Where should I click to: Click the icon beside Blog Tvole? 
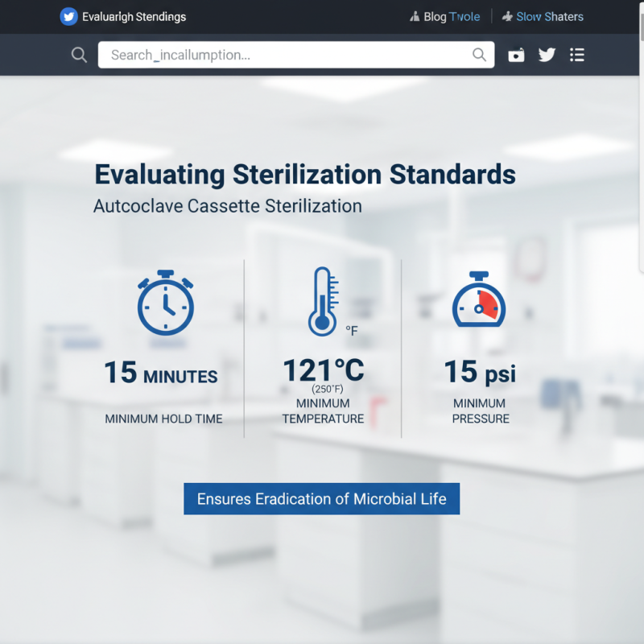coord(415,17)
